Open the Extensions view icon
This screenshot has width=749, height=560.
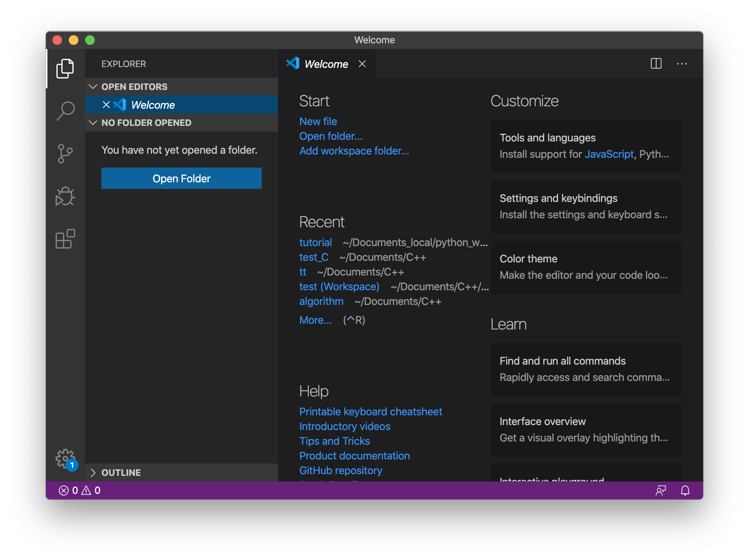pos(65,239)
